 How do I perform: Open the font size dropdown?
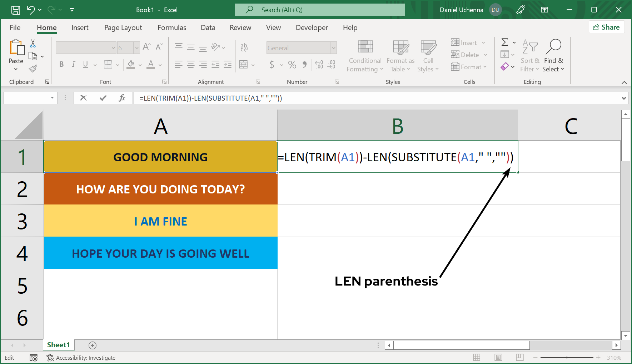(x=137, y=47)
